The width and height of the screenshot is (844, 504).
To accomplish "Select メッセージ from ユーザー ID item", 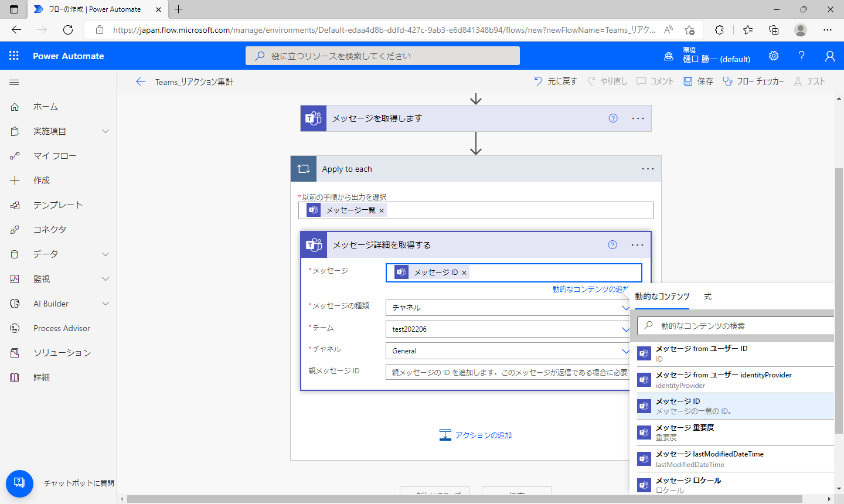I will coord(736,353).
